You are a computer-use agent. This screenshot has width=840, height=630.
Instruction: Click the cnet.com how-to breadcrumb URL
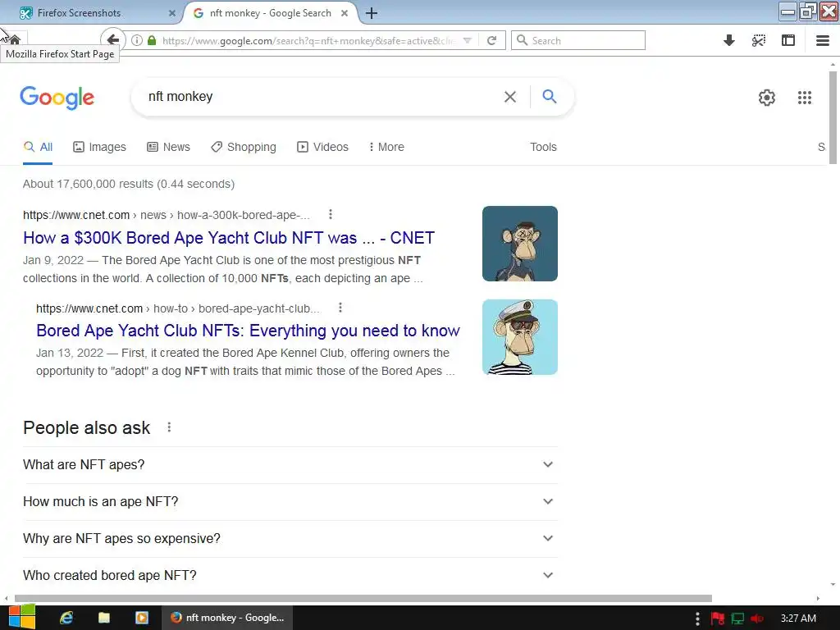(x=178, y=308)
